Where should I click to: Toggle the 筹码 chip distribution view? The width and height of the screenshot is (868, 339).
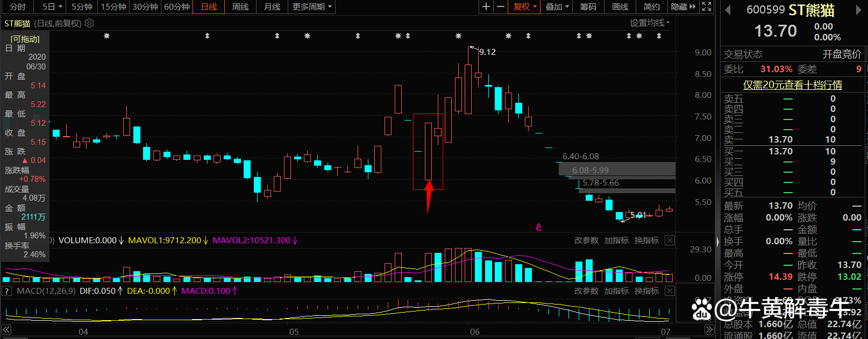coord(588,6)
